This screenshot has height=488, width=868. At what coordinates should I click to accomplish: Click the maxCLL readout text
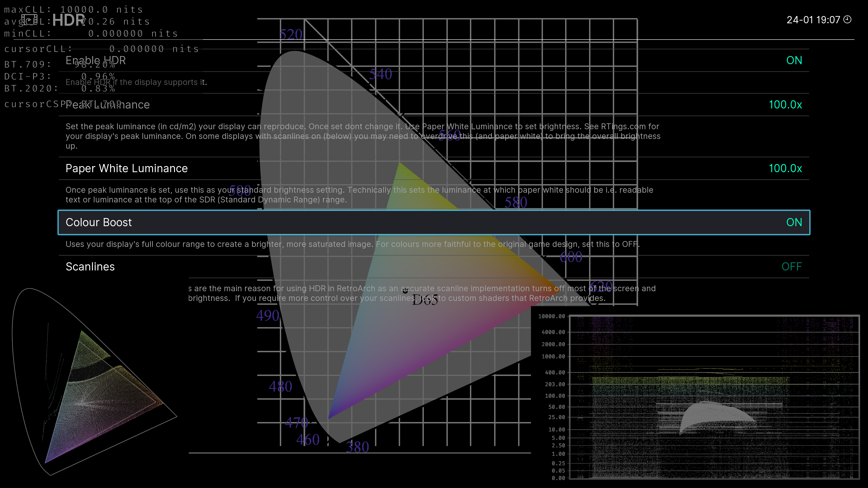(73, 9)
